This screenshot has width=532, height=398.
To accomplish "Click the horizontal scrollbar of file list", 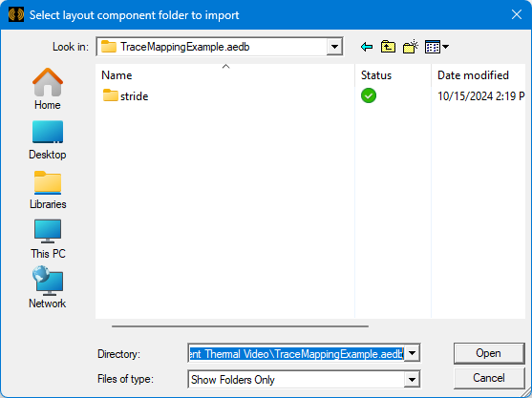I will (x=240, y=326).
